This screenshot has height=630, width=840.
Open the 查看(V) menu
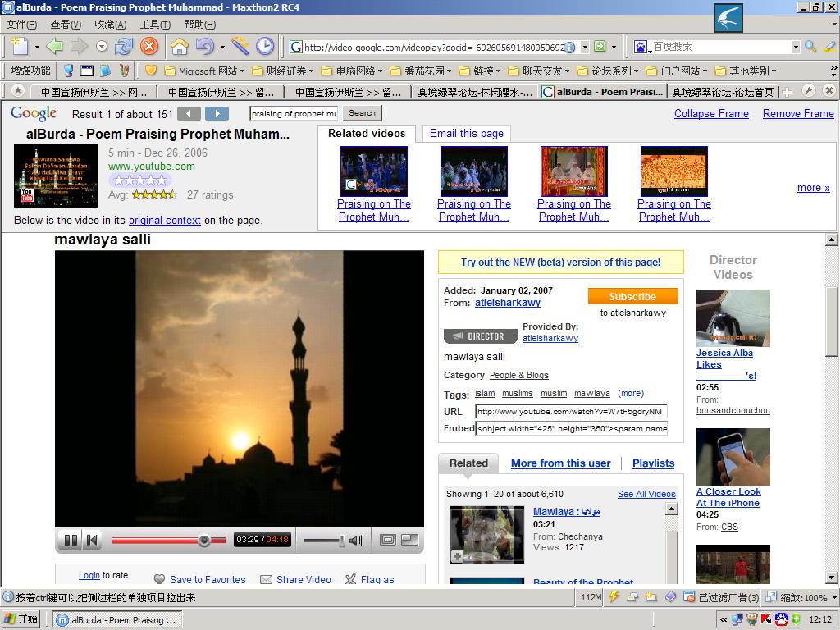click(66, 25)
